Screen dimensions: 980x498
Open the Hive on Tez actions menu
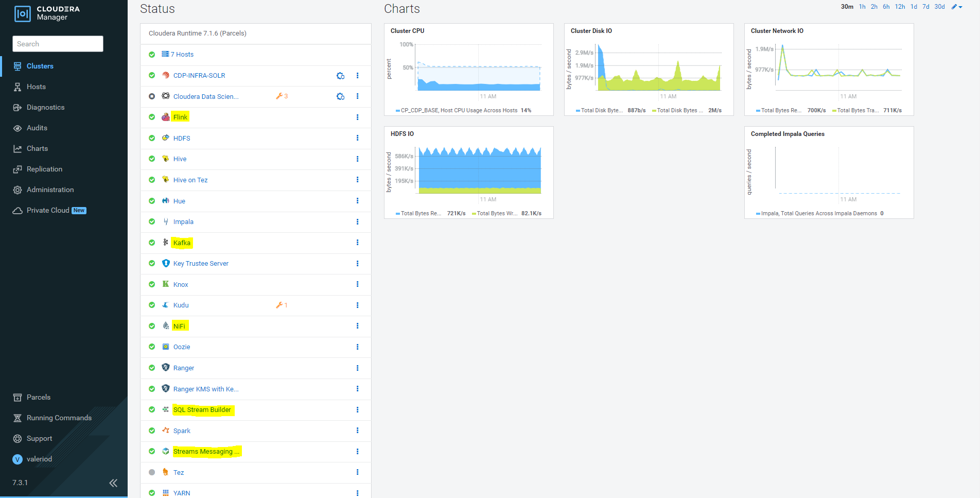tap(357, 180)
